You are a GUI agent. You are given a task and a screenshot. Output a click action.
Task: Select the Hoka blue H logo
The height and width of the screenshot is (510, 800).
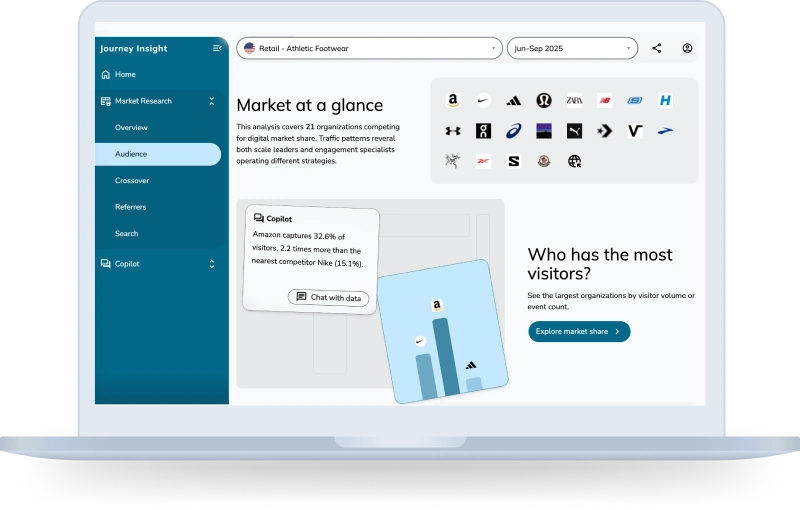click(665, 100)
